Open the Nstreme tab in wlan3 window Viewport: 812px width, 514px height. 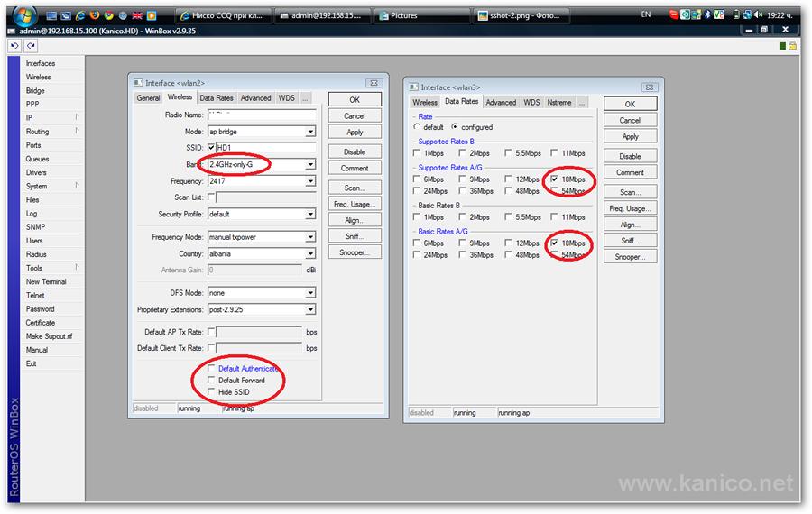pos(559,102)
